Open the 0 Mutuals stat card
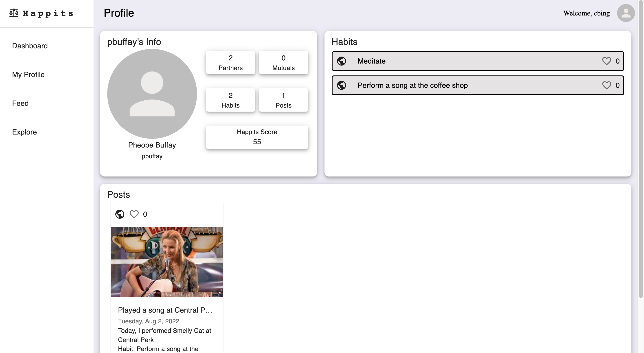 (283, 63)
